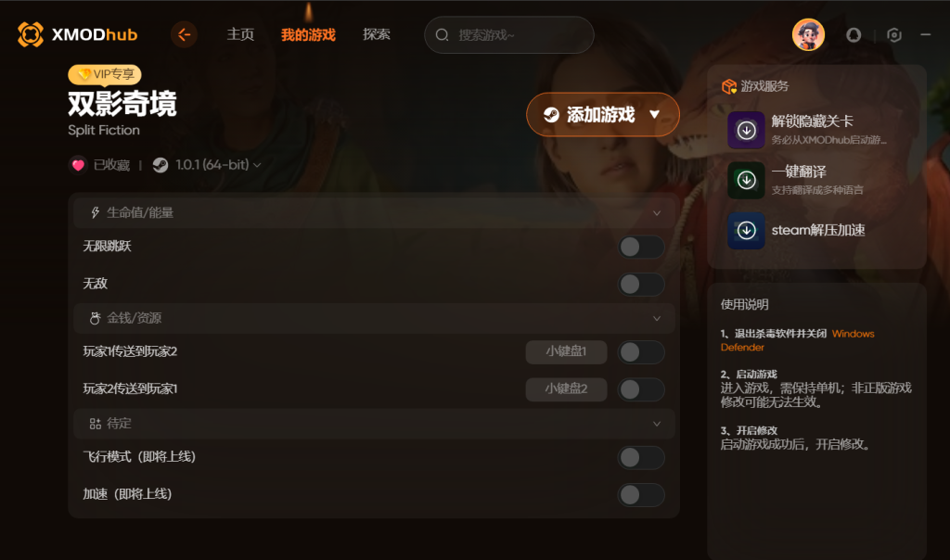Click the 搜索游戏 search field
This screenshot has height=560, width=950.
click(509, 35)
